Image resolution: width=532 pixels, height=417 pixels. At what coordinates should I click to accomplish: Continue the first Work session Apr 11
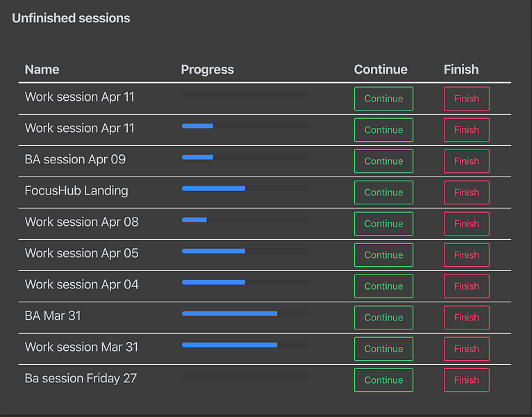[x=383, y=99]
